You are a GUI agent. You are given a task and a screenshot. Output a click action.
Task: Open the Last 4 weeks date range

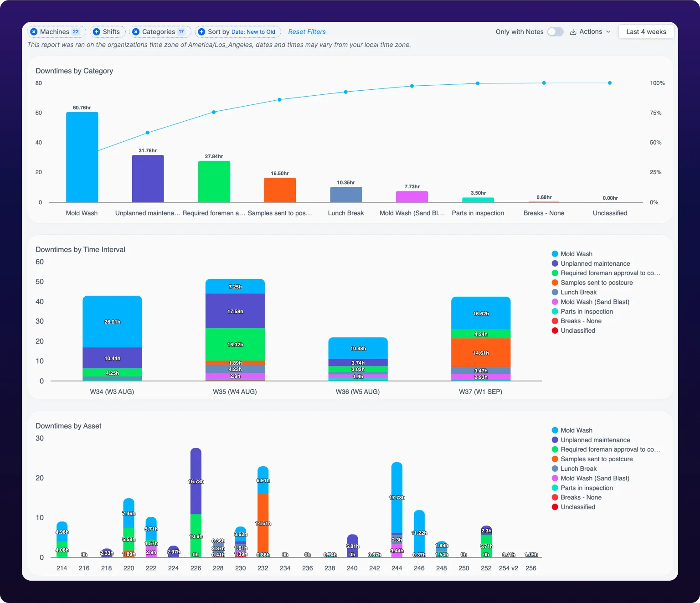coord(646,32)
